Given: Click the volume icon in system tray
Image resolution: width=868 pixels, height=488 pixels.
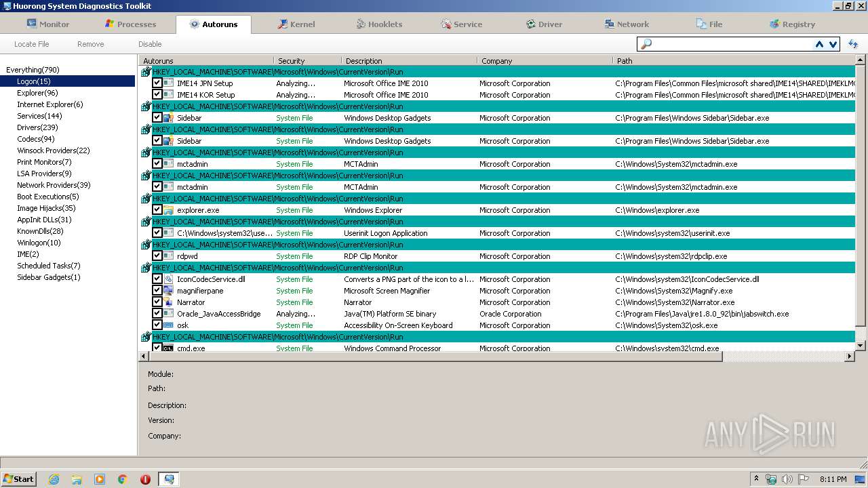Looking at the screenshot, I should coord(787,479).
